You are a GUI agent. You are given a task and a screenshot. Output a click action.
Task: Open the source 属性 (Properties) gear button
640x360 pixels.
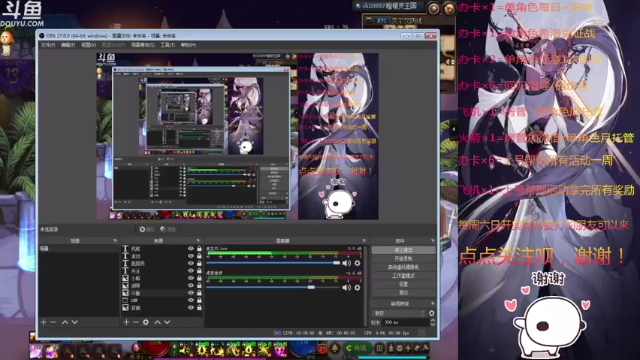pyautogui.click(x=146, y=229)
